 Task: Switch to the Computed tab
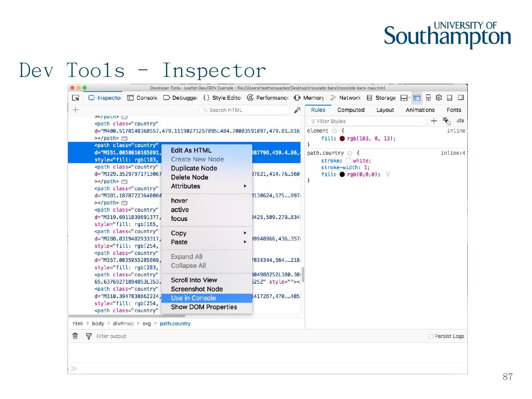pyautogui.click(x=351, y=110)
